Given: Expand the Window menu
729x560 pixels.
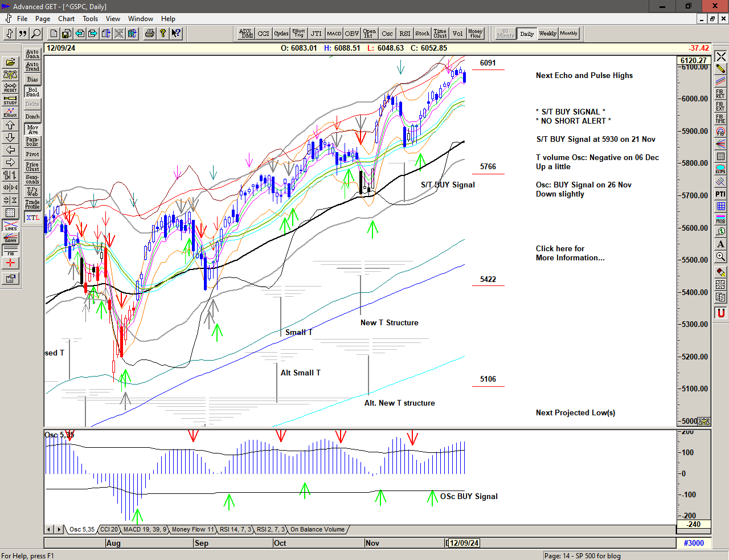Looking at the screenshot, I should click(x=140, y=19).
